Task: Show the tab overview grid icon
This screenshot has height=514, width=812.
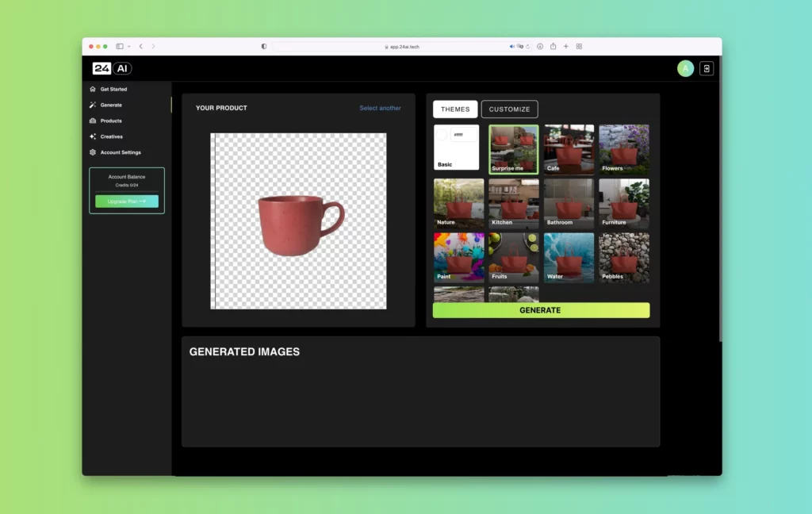Action: click(x=579, y=47)
